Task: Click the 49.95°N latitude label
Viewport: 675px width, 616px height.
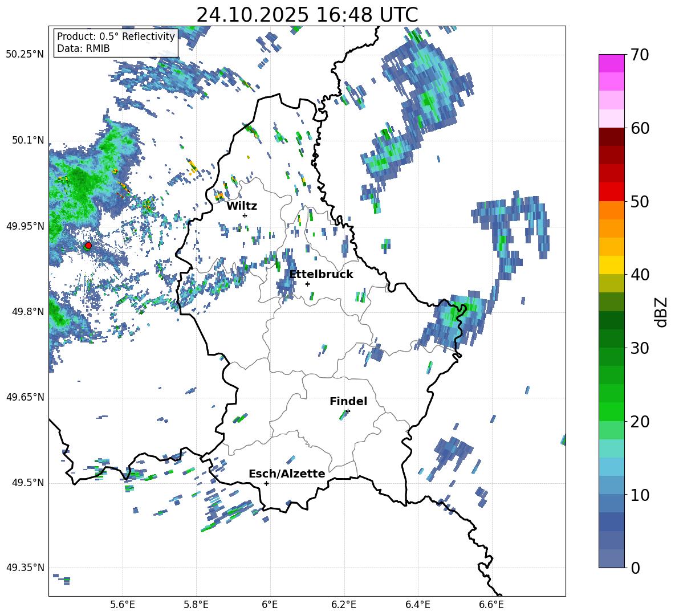Action: (x=25, y=226)
